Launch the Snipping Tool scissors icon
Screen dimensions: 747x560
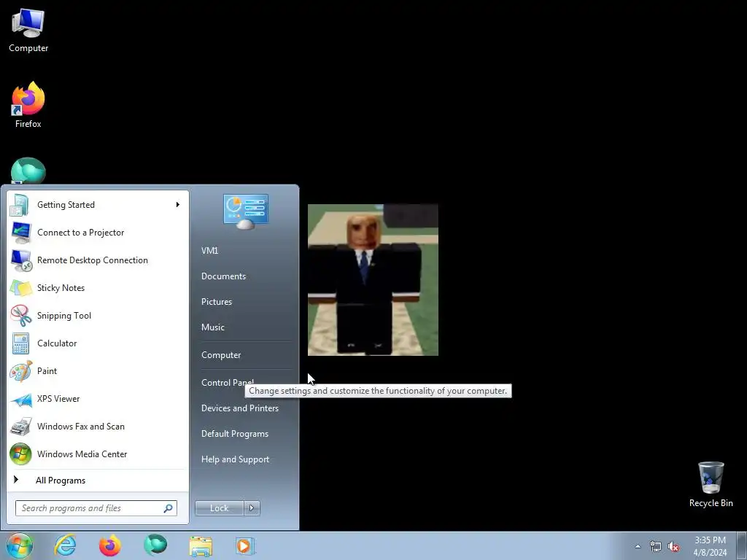click(20, 315)
